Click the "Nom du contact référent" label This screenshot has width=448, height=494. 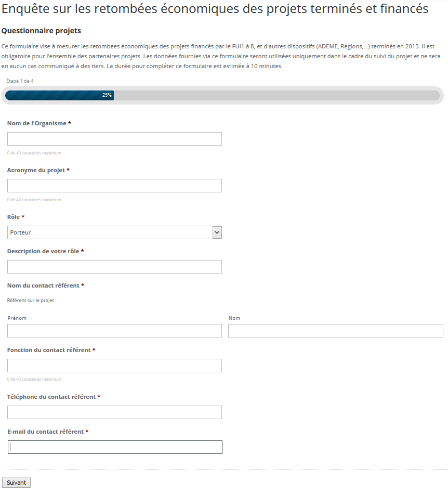coord(43,285)
